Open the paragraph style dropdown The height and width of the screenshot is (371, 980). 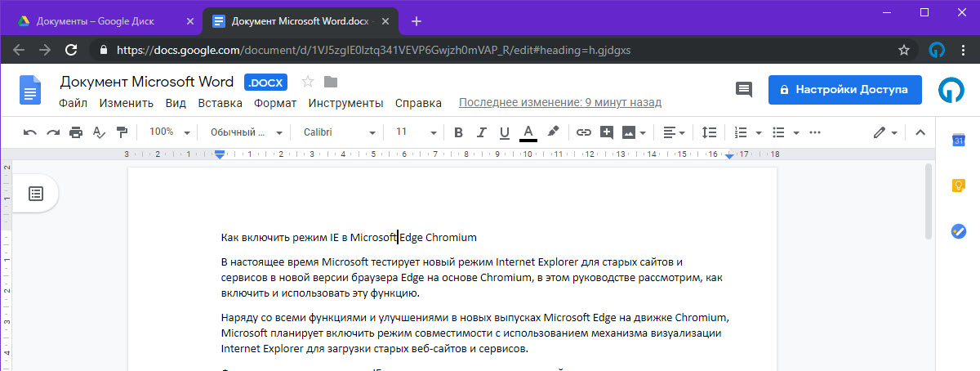245,132
